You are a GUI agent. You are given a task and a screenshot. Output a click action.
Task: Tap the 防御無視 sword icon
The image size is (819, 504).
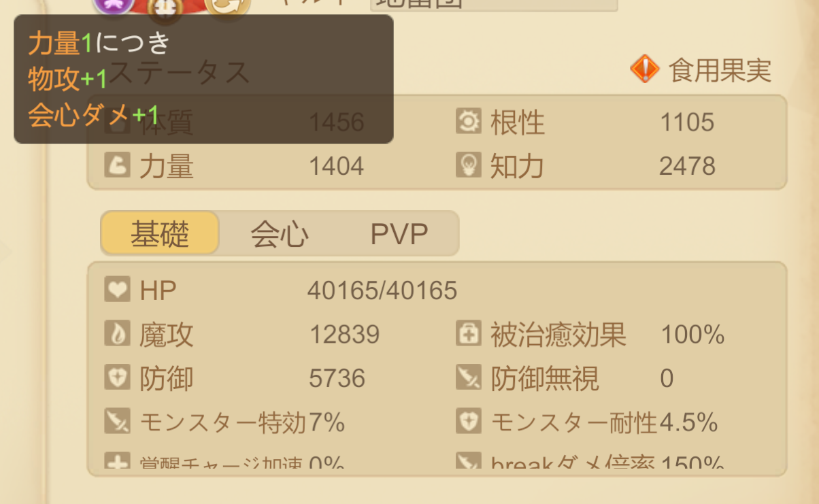[x=469, y=378]
